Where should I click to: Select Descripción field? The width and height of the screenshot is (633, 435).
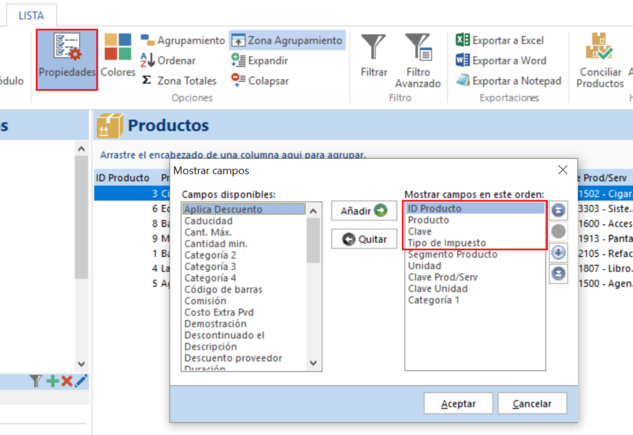pos(244,347)
